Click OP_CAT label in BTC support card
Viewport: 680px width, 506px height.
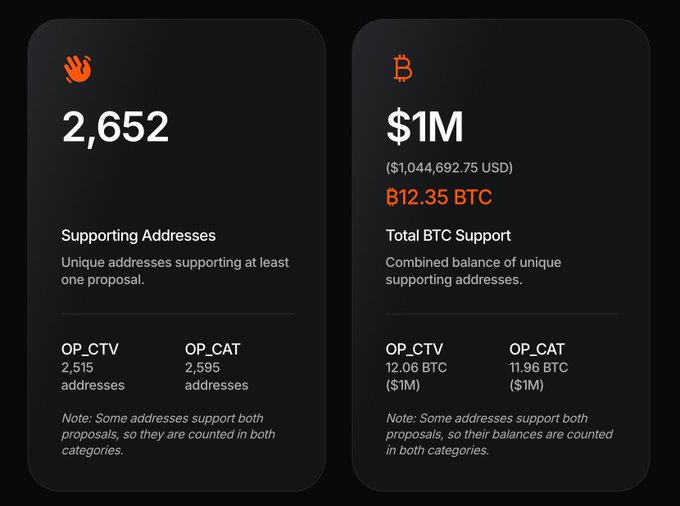coord(537,349)
